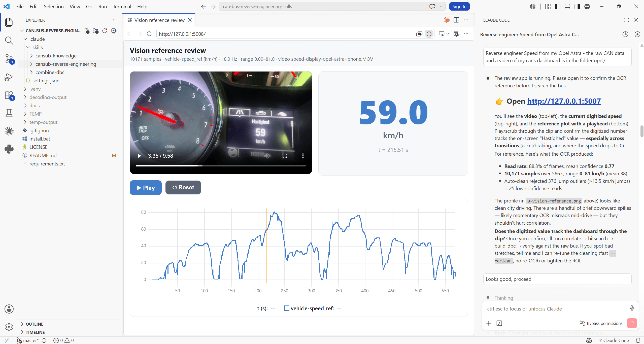Viewport: 644px width, 344px height.
Task: Seek the video progress bar
Action: 221,165
